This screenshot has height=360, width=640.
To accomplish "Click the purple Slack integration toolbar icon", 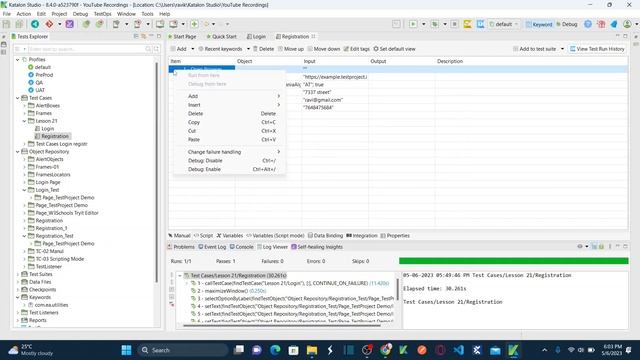I will tap(70, 24).
